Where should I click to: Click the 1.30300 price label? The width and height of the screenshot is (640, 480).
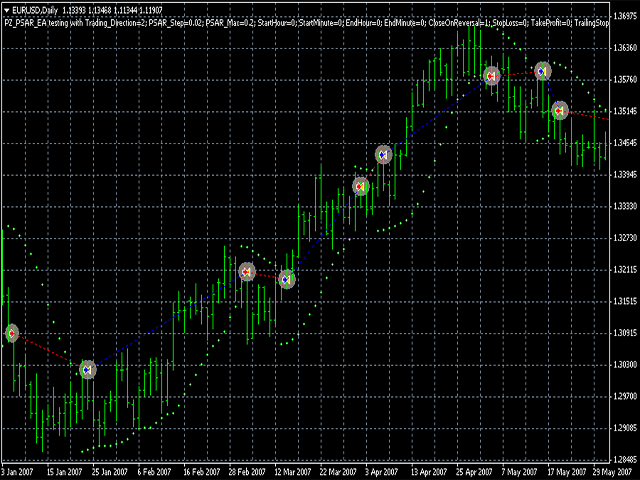pos(625,364)
